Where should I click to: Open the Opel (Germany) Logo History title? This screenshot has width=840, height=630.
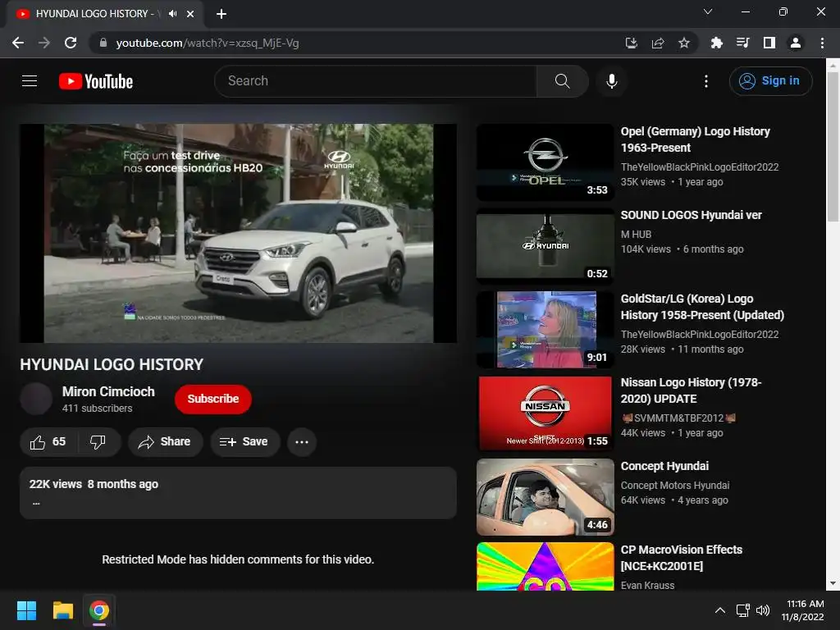point(695,139)
